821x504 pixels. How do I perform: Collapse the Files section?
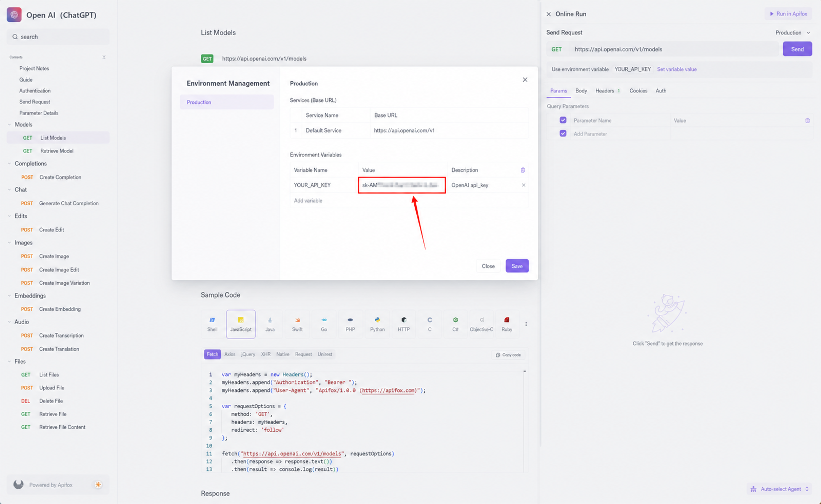[x=9, y=361]
